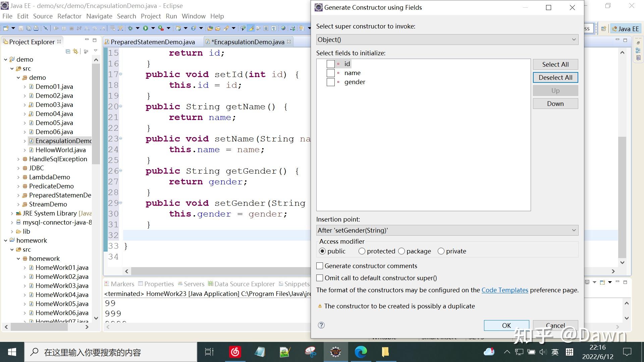Click the green bug Debug icon

pos(130,28)
